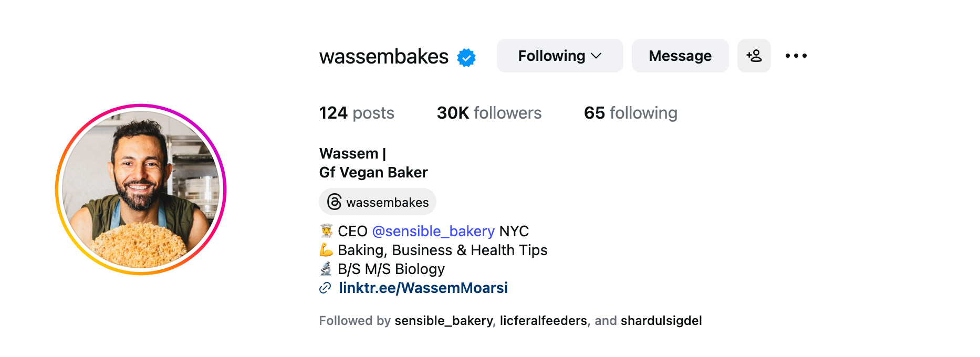The width and height of the screenshot is (980, 357).
Task: Click the suggest similar accounts icon
Action: click(x=754, y=56)
